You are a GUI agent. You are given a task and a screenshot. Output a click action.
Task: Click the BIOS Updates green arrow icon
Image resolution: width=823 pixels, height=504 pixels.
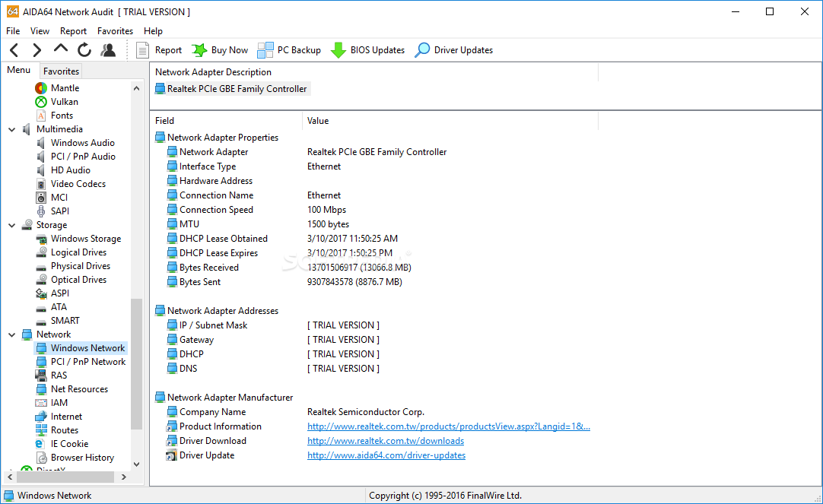338,50
